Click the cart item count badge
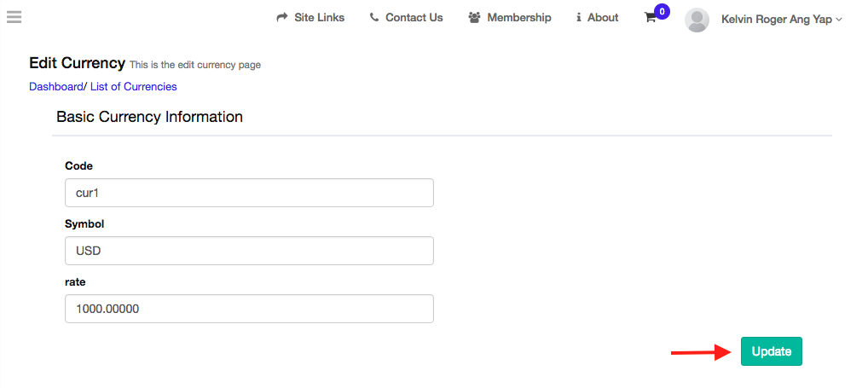 click(x=662, y=11)
